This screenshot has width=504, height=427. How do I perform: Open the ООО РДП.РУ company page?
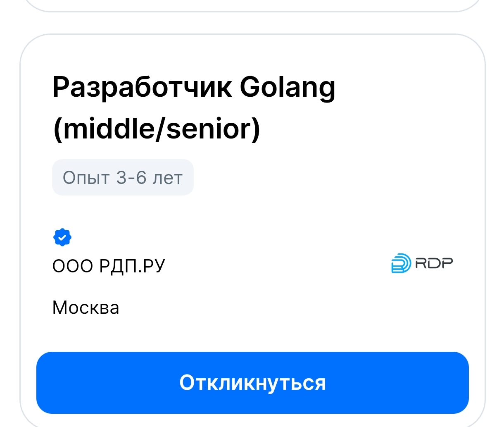(108, 266)
